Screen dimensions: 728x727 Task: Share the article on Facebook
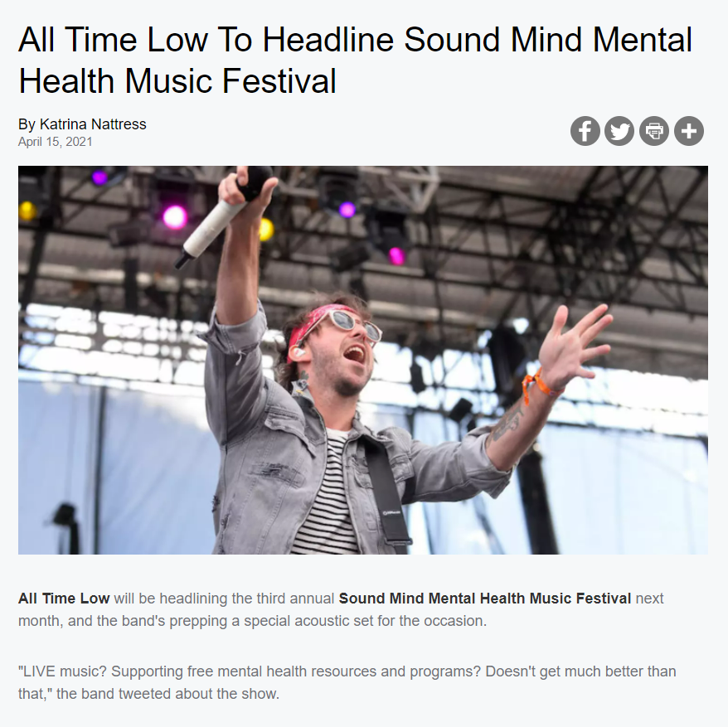tap(585, 131)
